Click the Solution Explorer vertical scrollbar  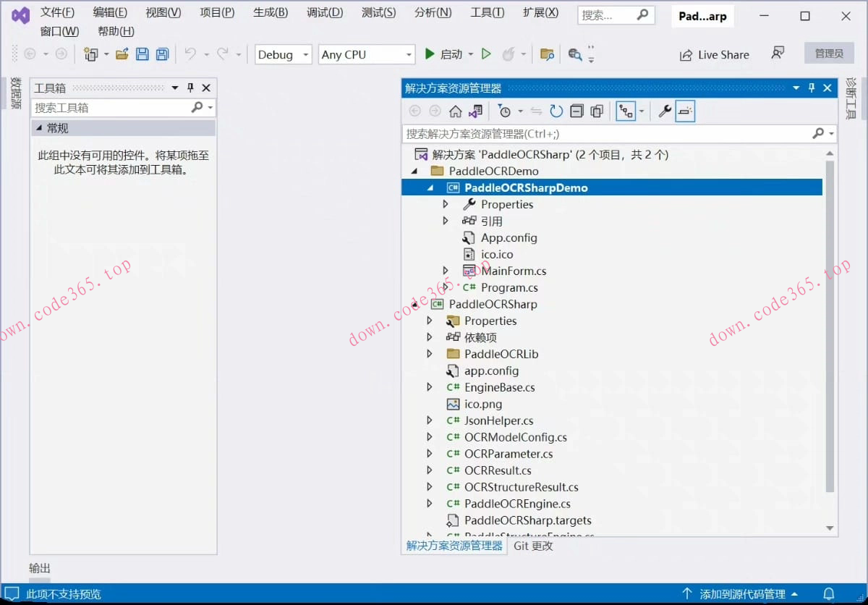[830, 326]
